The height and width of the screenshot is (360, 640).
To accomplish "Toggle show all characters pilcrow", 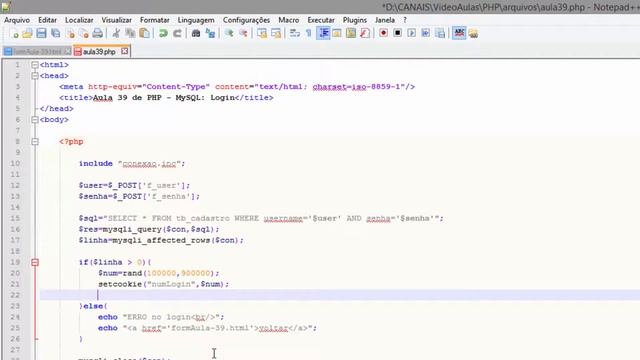I will (309, 33).
